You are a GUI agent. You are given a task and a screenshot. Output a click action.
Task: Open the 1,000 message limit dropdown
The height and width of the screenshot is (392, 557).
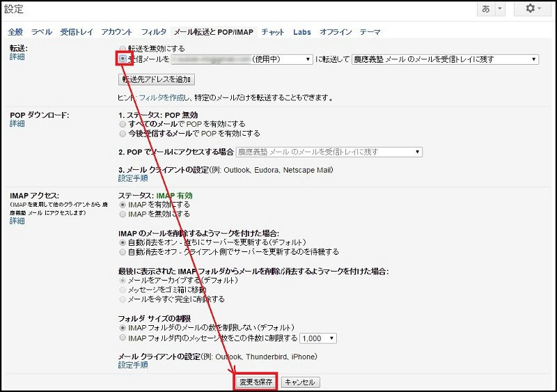[x=318, y=338]
